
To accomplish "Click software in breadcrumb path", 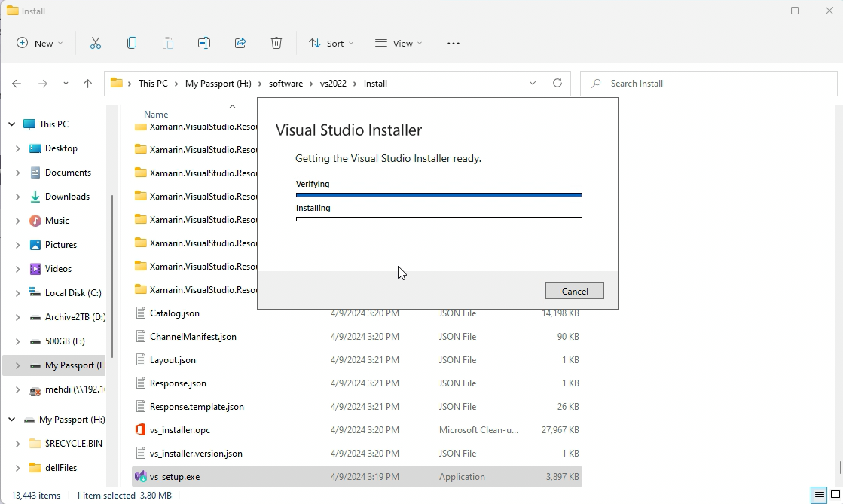I will click(x=286, y=84).
